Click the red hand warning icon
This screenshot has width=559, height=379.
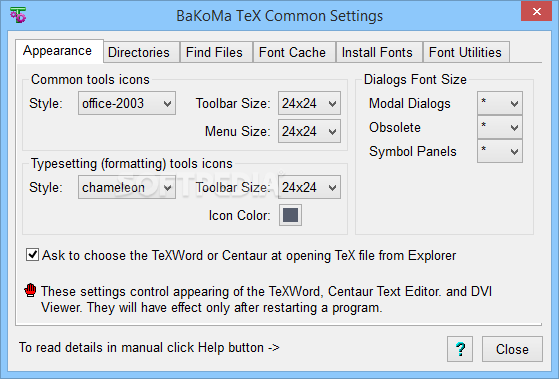(31, 290)
